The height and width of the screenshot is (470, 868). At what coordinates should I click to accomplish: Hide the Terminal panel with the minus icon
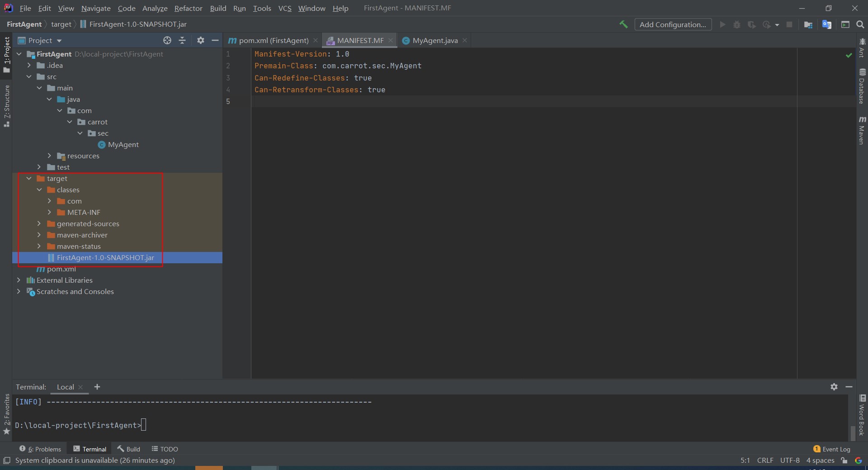point(849,387)
